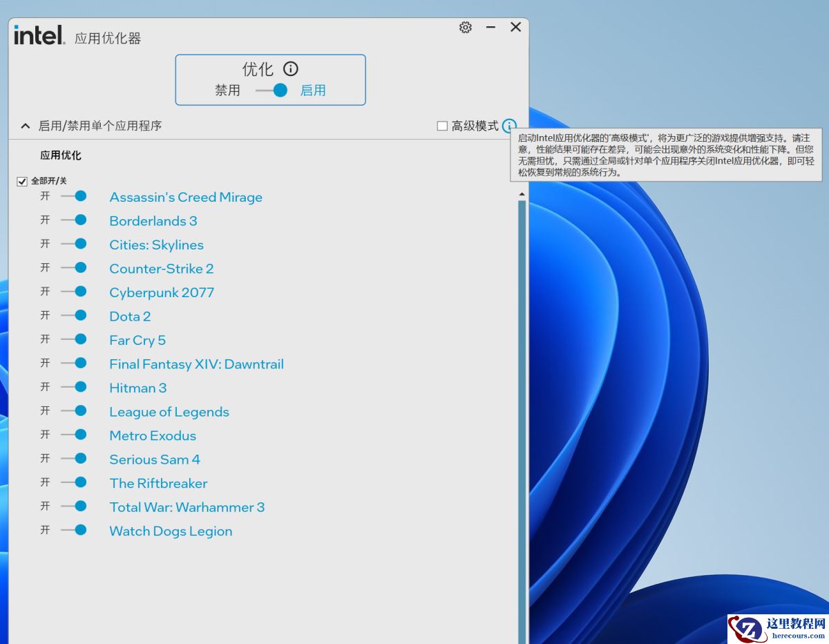The width and height of the screenshot is (829, 644).
Task: Uncheck the 全部开/关 checkbox
Action: (22, 182)
